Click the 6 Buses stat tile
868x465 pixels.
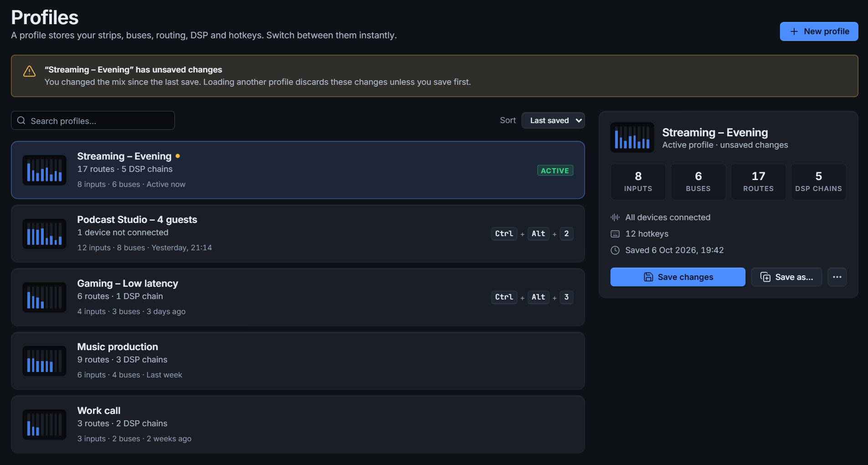coord(698,182)
